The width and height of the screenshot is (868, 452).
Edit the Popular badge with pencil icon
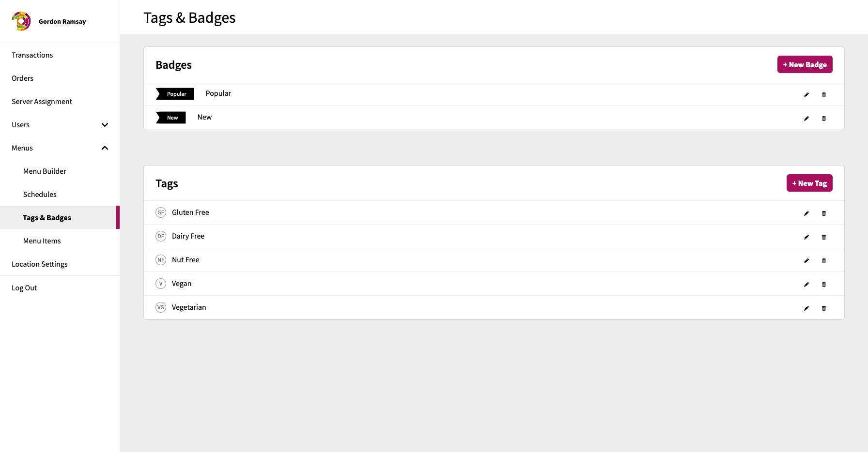tap(806, 95)
